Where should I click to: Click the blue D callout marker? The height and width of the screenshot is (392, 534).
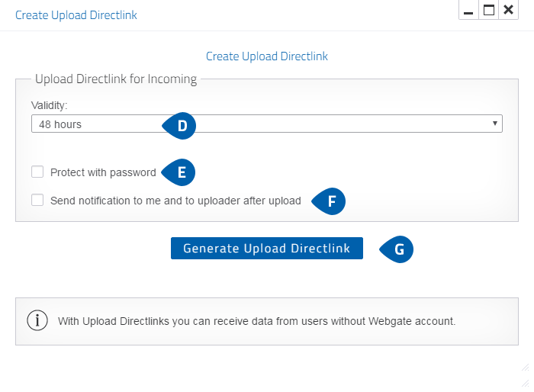tap(179, 126)
